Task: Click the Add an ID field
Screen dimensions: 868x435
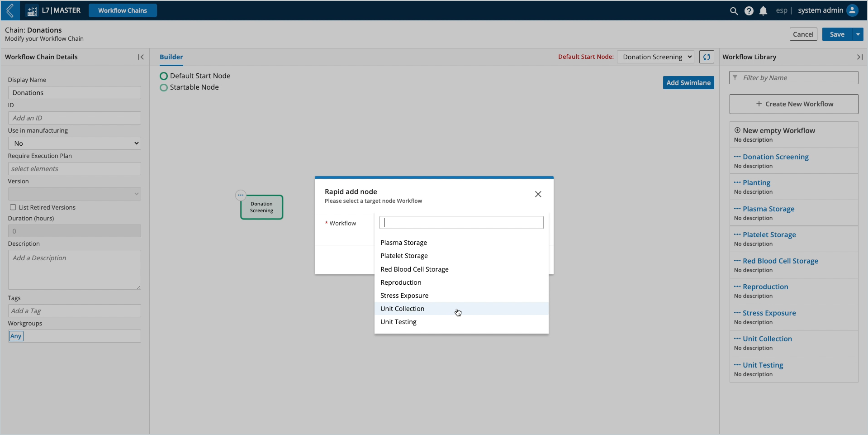Action: pos(74,118)
